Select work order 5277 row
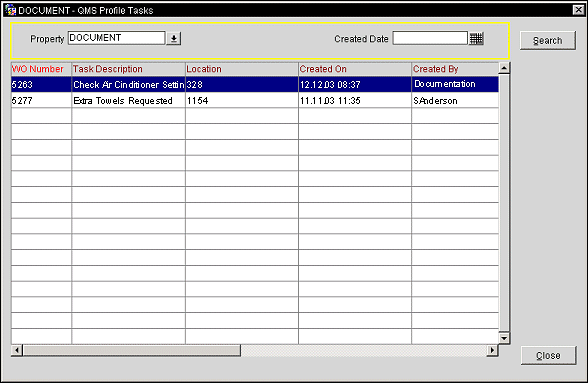 (255, 101)
